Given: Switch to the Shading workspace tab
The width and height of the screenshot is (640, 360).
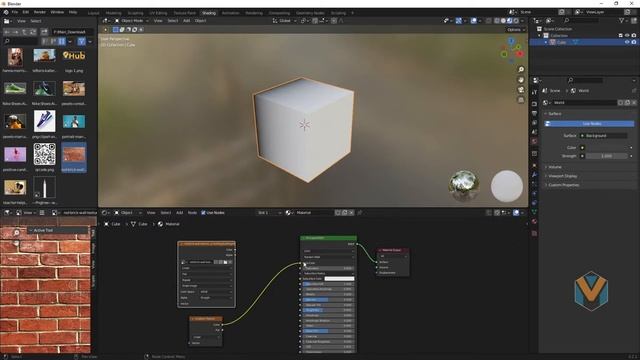Looking at the screenshot, I should (209, 13).
